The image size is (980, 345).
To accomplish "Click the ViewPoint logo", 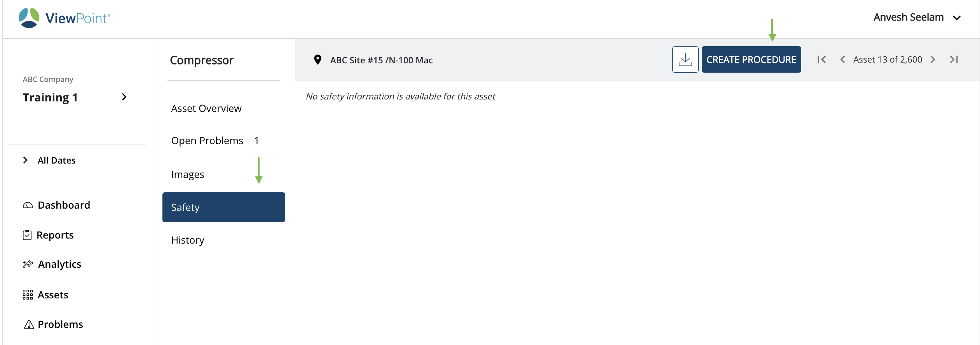I will coord(65,18).
